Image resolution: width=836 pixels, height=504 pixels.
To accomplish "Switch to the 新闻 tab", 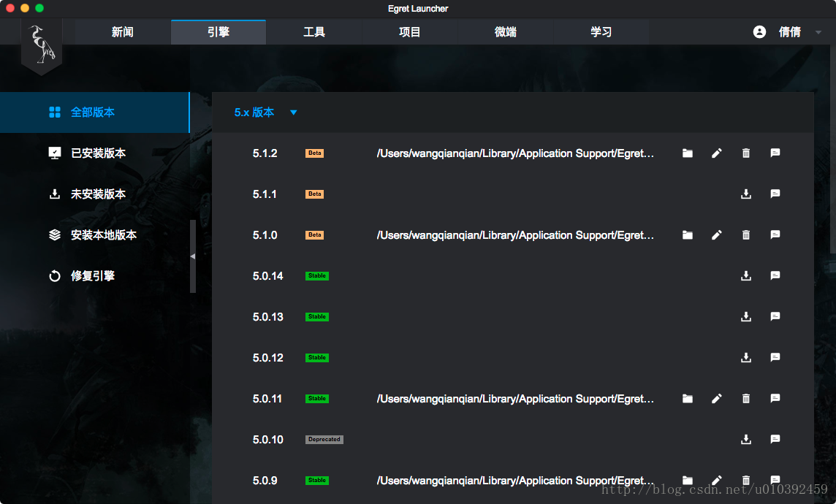I will [x=123, y=32].
